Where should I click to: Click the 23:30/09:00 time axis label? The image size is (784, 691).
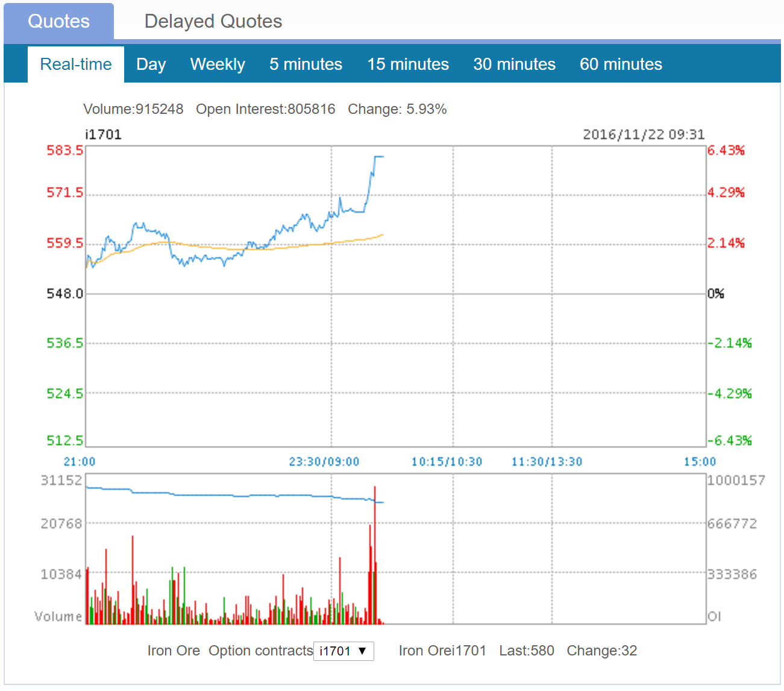tap(324, 462)
